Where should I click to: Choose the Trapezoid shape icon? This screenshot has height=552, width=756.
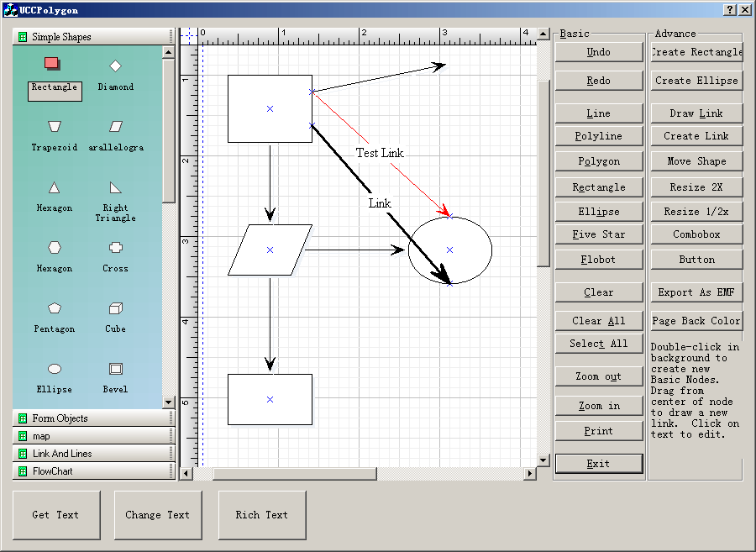click(x=54, y=126)
